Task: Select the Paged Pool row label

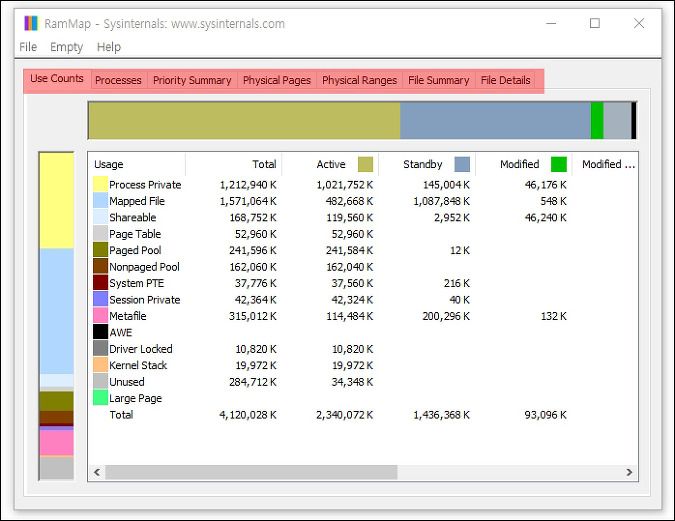Action: click(x=135, y=250)
